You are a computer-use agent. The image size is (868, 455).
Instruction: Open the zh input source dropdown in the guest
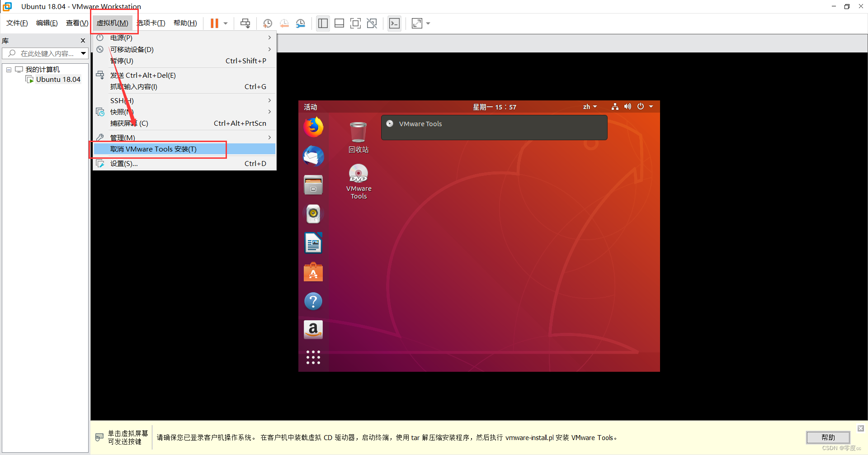pos(590,107)
